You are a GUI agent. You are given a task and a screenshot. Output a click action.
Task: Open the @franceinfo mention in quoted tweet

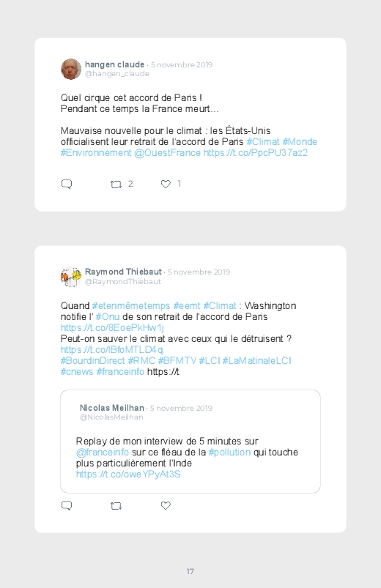pos(103,452)
